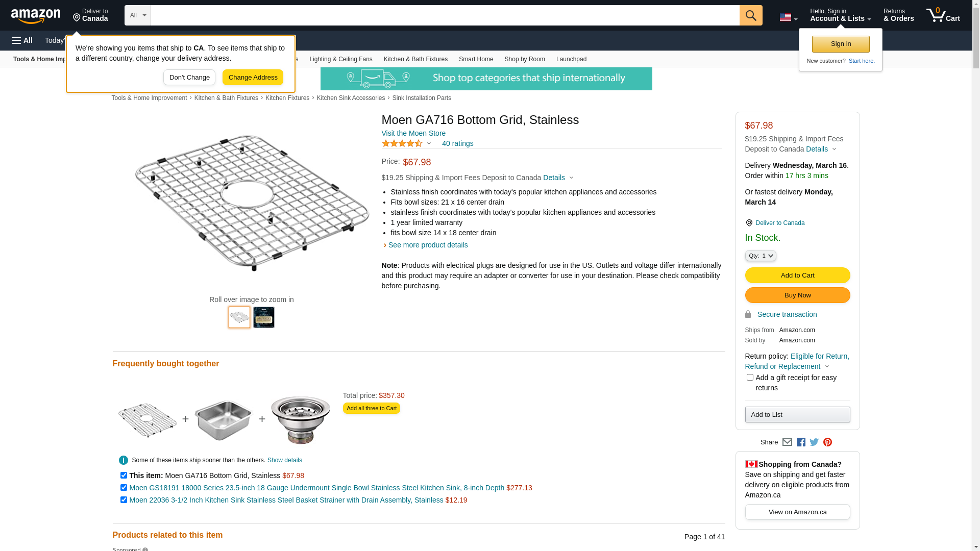980x551 pixels.
Task: Uncheck the Moen GS18191 sink item
Action: [124, 488]
